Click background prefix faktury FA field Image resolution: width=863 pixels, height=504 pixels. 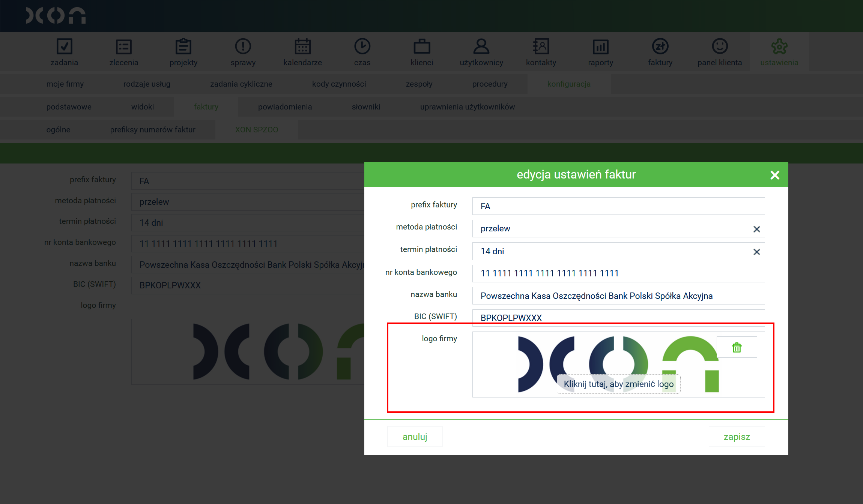click(248, 181)
